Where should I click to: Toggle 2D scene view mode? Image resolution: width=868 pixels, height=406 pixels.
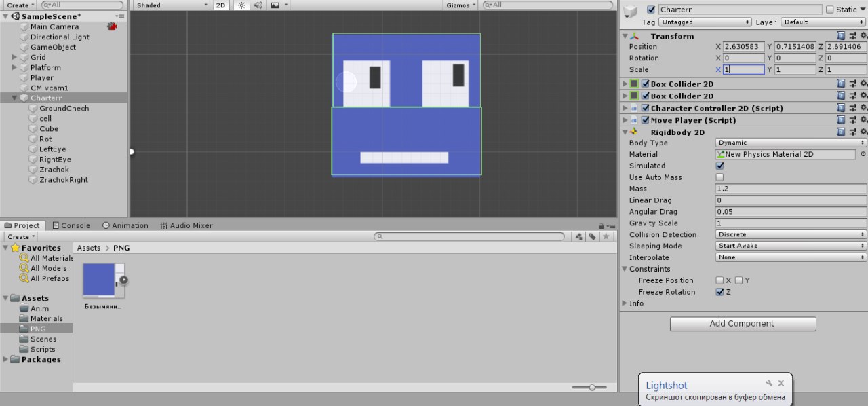(x=221, y=5)
